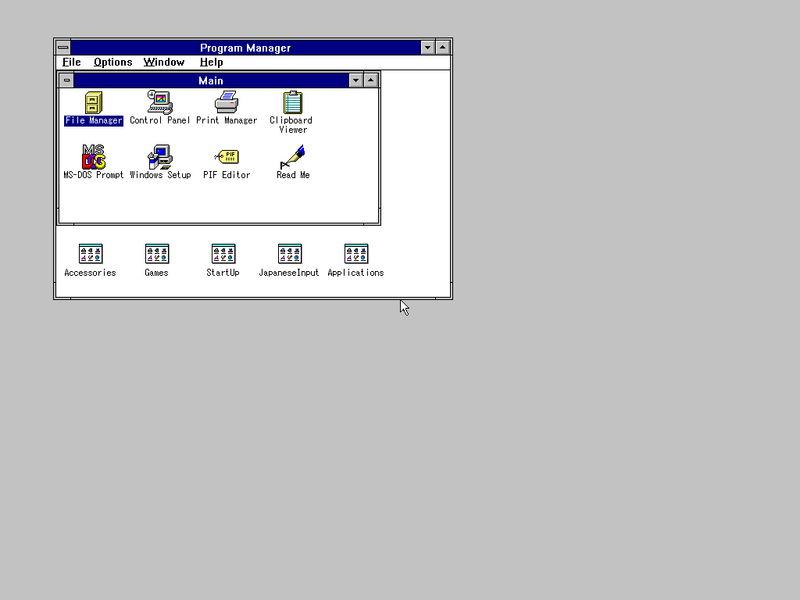Open the Options menu
Screen dimensions: 800x600
113,62
